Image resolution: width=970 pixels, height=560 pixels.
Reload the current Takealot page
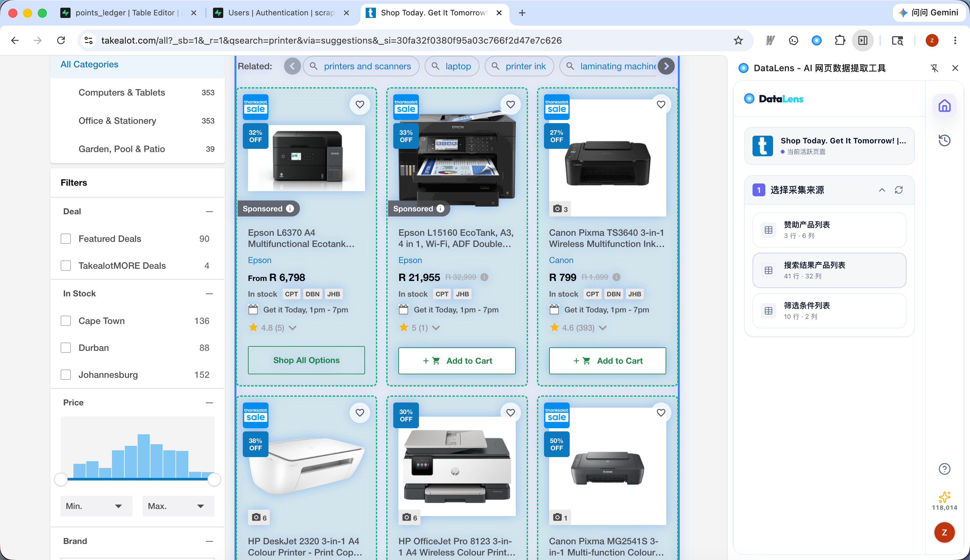tap(61, 40)
